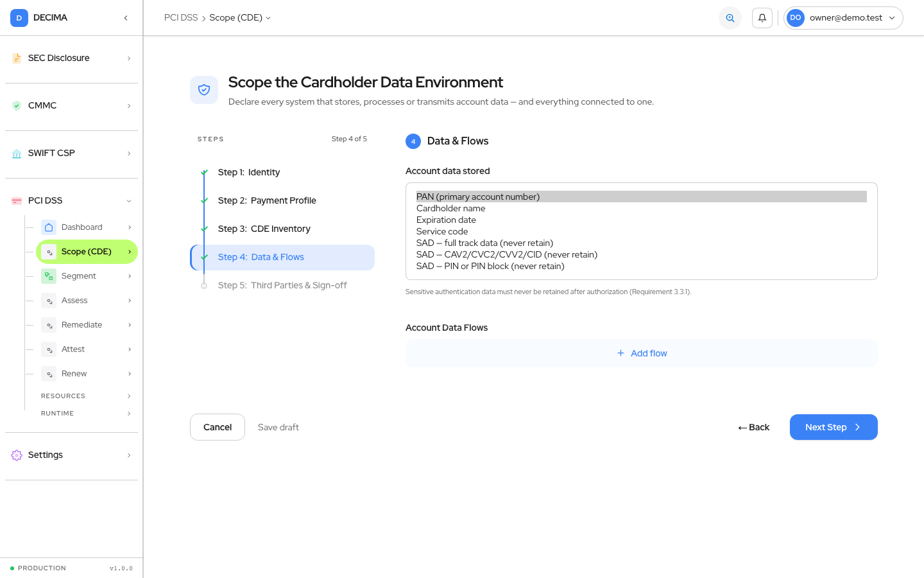This screenshot has height=578, width=924.
Task: Click the Segment icon in sidebar
Action: [49, 276]
